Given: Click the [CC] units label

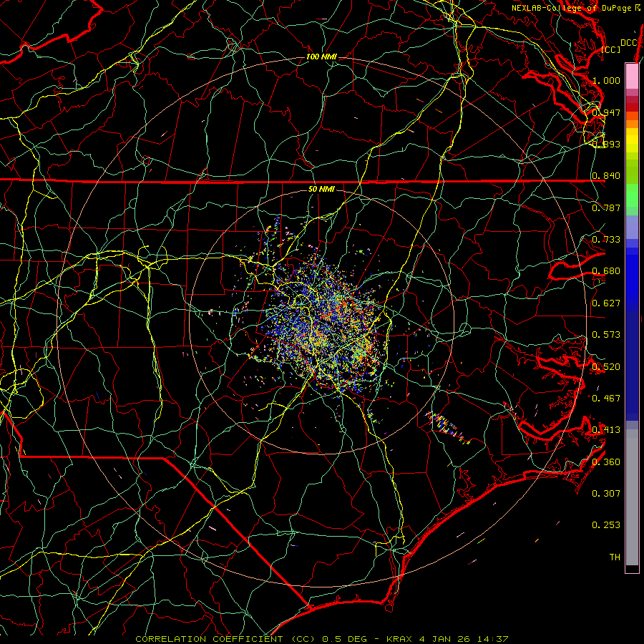Looking at the screenshot, I should coord(611,49).
